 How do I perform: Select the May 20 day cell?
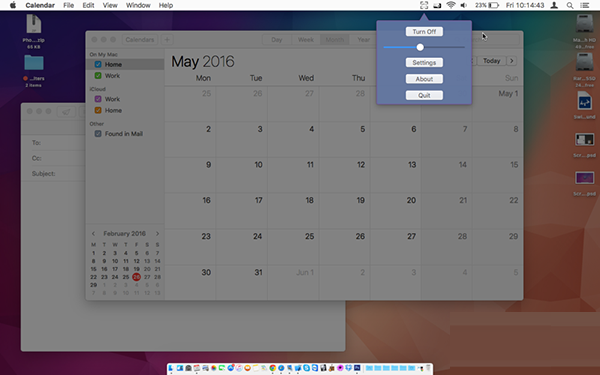click(x=395, y=211)
